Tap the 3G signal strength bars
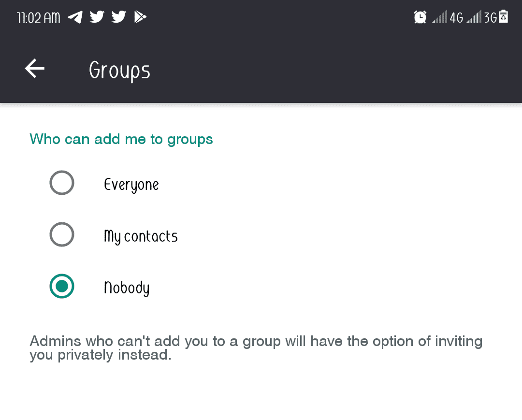Screen dimensions: 522x420 (x=474, y=18)
